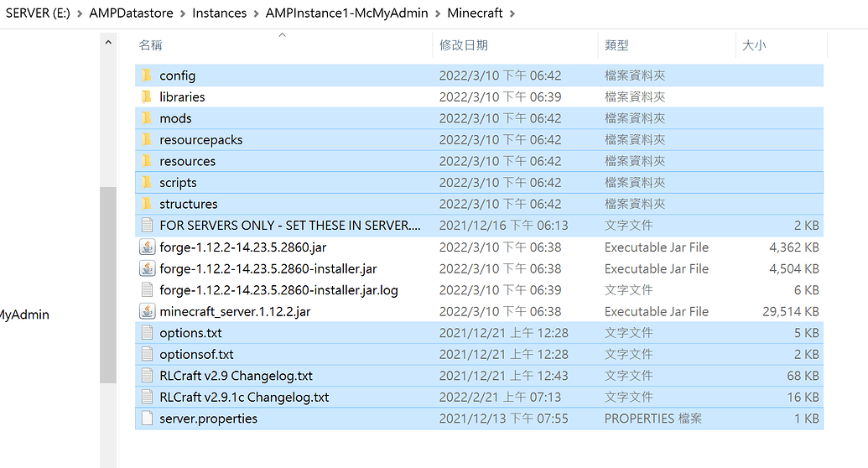Click the 16 KB size value
The image size is (868, 468).
803,397
